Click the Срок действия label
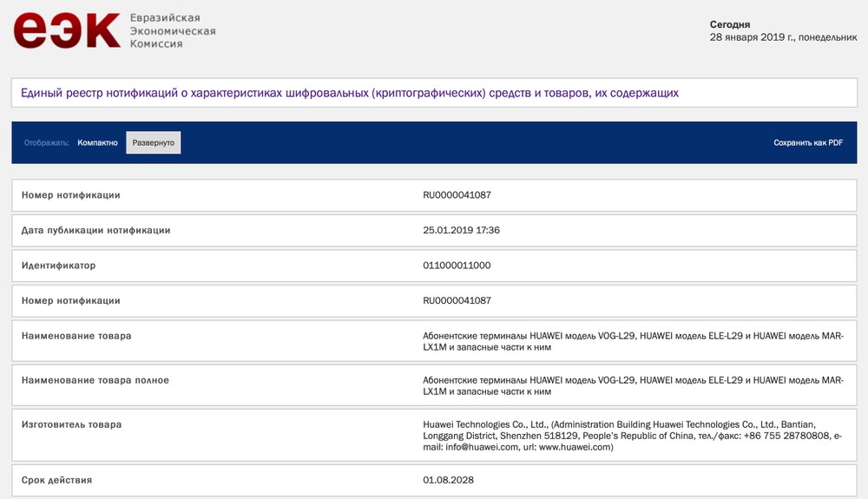 [x=56, y=480]
